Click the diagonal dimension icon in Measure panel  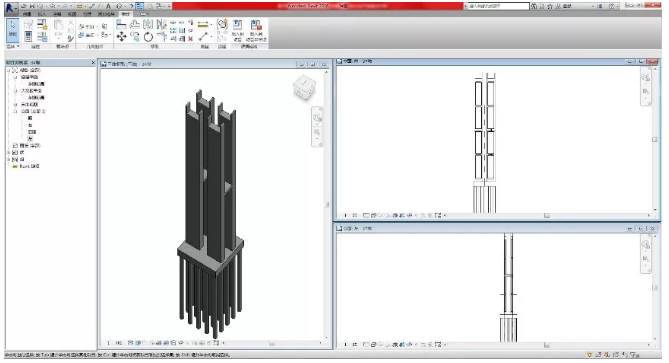coord(203,37)
